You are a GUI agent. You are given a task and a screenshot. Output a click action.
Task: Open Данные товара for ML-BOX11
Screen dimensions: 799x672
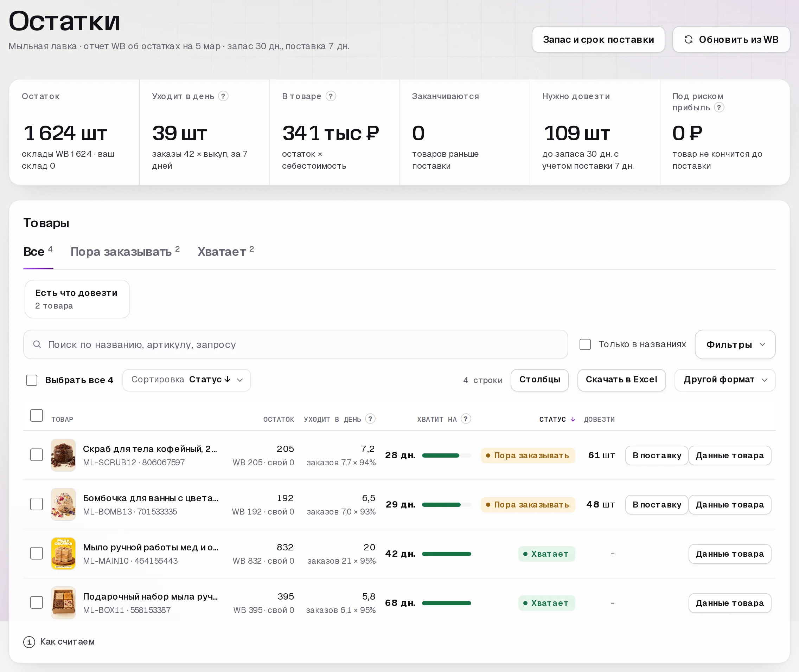click(x=730, y=603)
